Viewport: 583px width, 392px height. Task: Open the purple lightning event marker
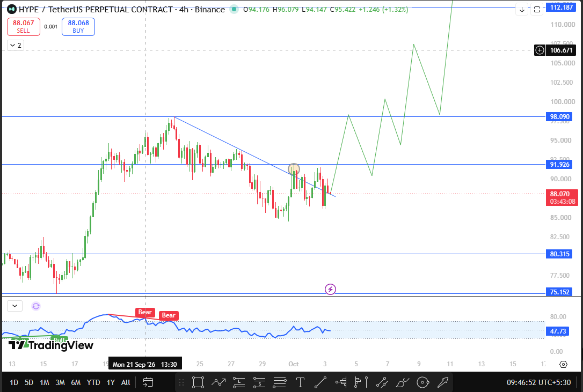click(330, 289)
